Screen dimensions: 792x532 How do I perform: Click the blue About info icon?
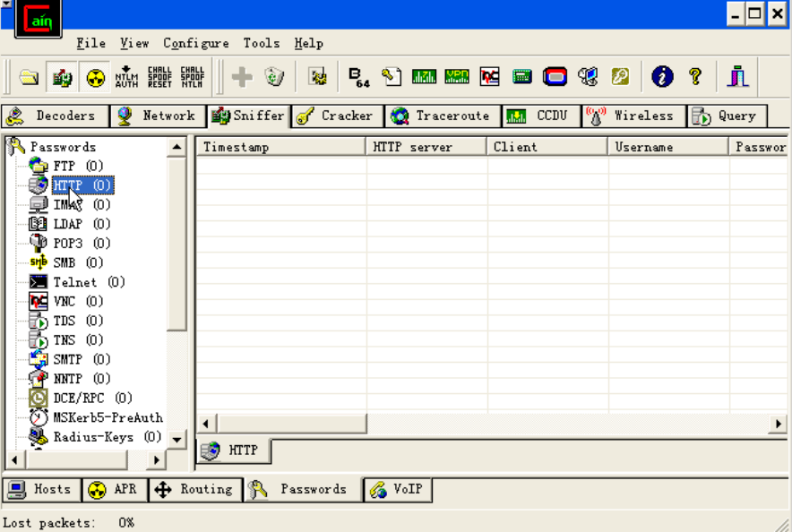(662, 77)
